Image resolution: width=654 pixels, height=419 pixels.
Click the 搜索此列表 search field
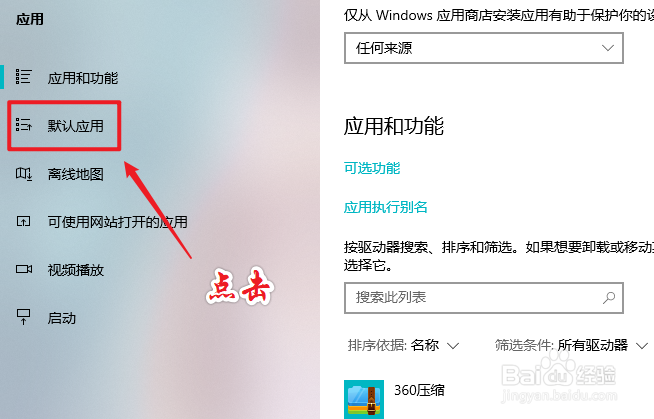[484, 298]
